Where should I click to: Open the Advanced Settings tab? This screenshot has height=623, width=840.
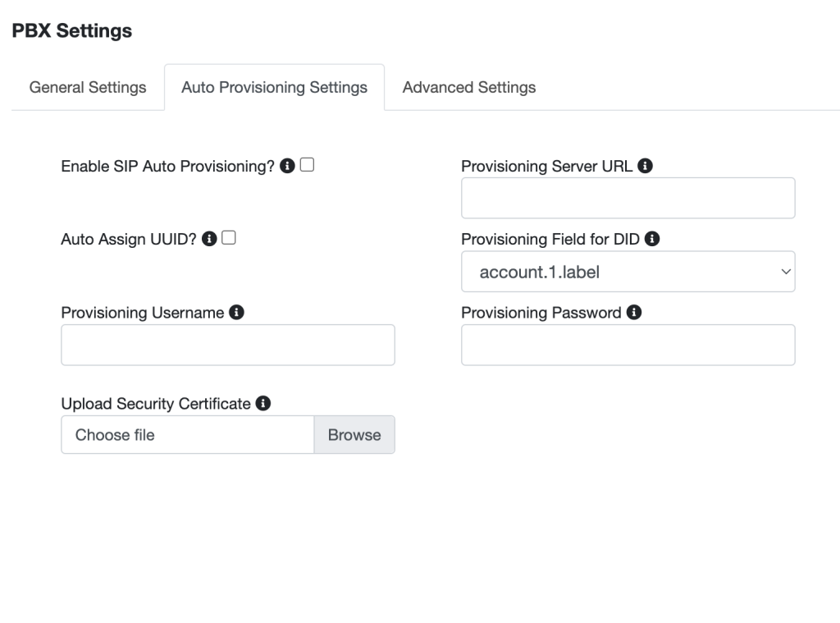(469, 87)
